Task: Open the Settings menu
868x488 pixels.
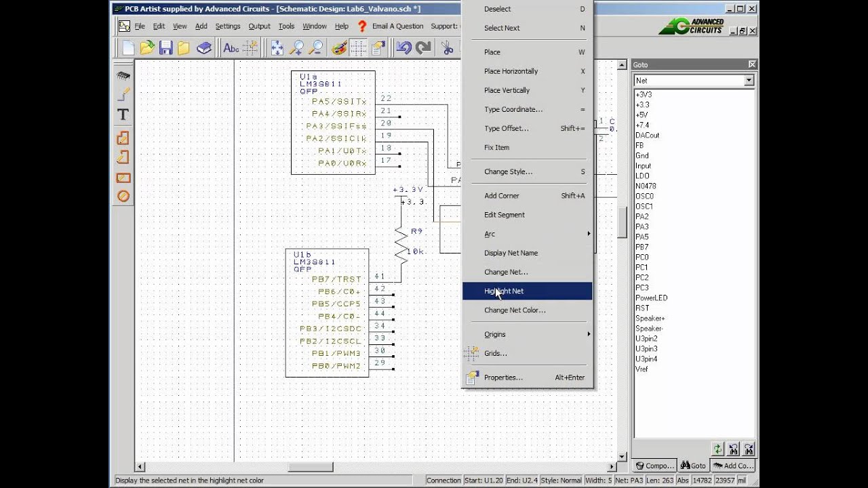Action: [x=227, y=26]
